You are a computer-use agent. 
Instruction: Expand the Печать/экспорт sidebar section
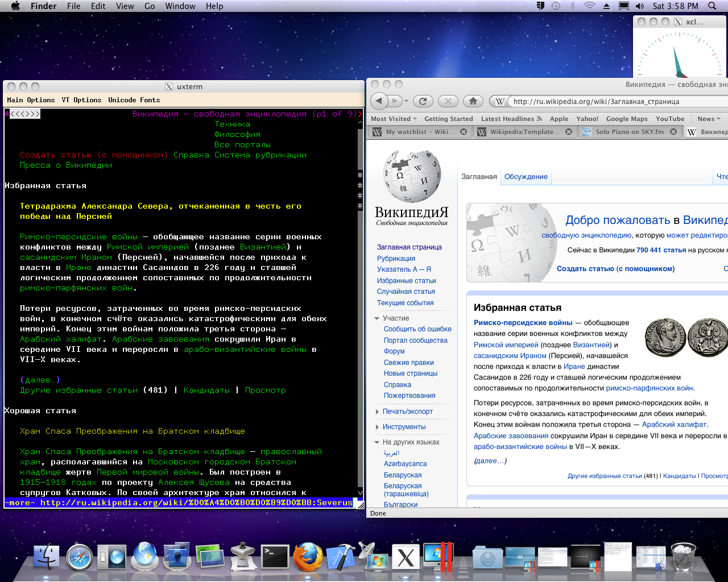407,411
